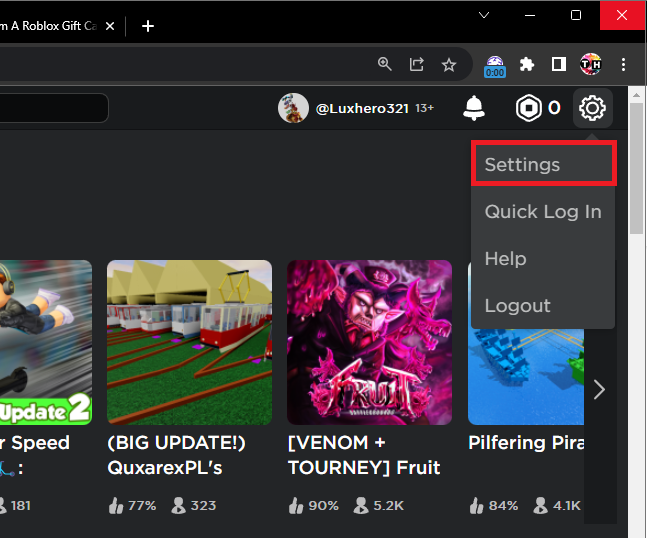Screen dimensions: 647x538
Task: Click the Luxhero321 avatar picture
Action: click(x=293, y=108)
